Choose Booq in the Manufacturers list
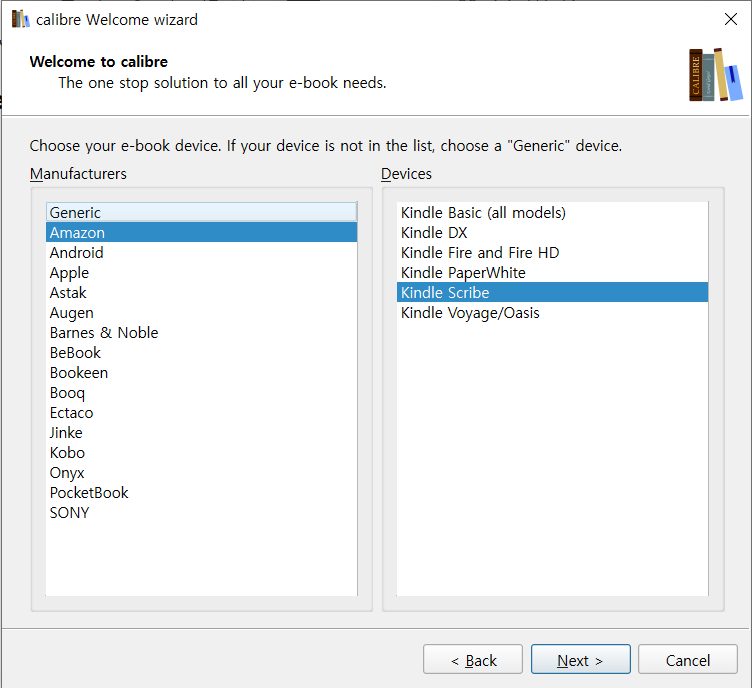This screenshot has height=688, width=752. click(201, 393)
